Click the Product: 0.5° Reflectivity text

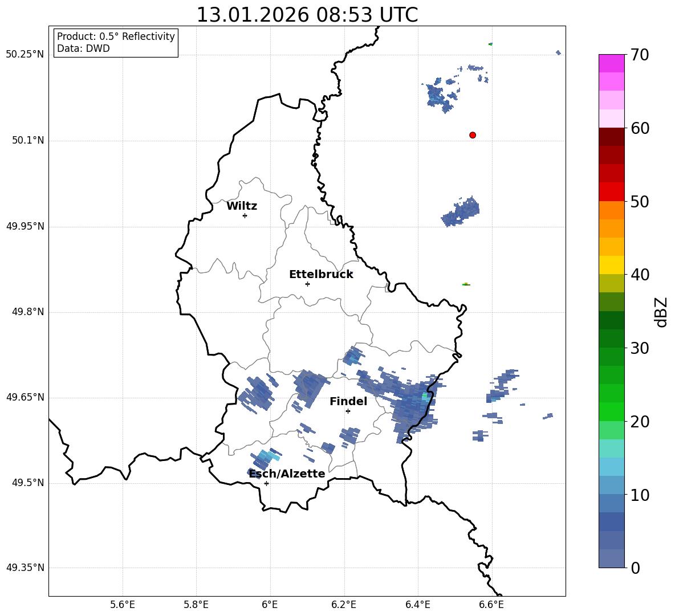tap(116, 36)
